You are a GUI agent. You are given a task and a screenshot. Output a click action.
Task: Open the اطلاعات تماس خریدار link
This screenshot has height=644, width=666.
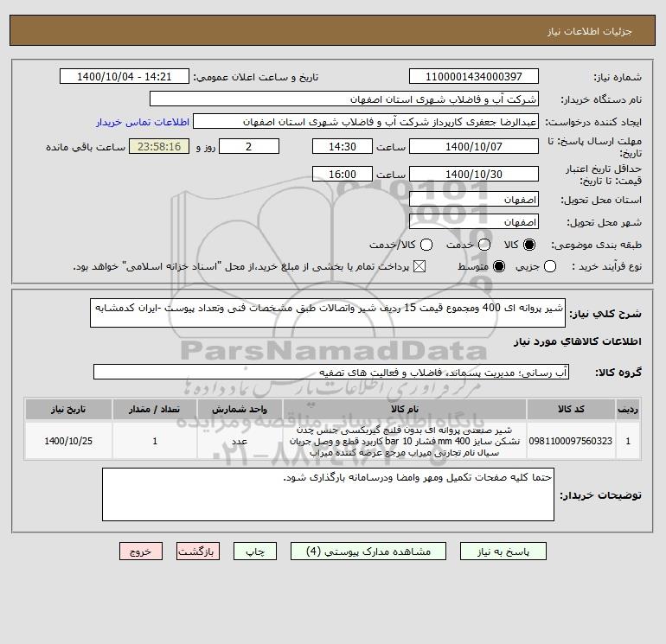tap(143, 122)
